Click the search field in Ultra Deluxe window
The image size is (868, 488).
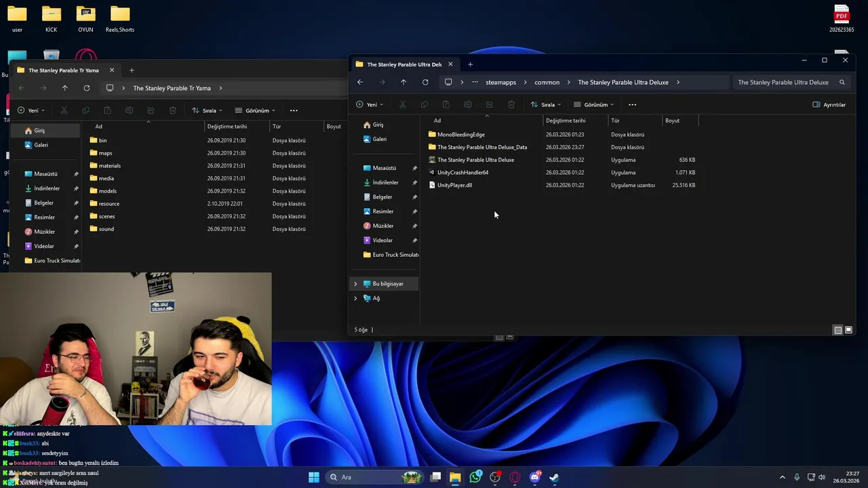791,82
